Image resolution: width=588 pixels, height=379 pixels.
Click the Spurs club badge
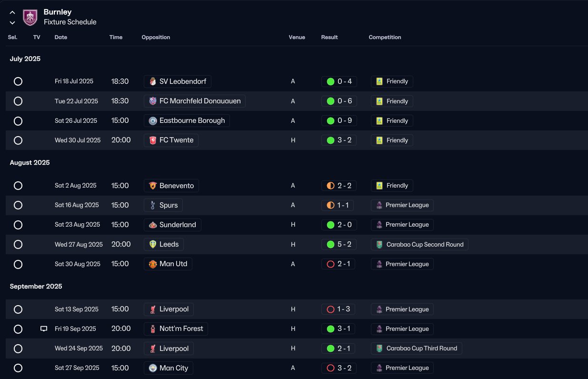click(x=153, y=205)
